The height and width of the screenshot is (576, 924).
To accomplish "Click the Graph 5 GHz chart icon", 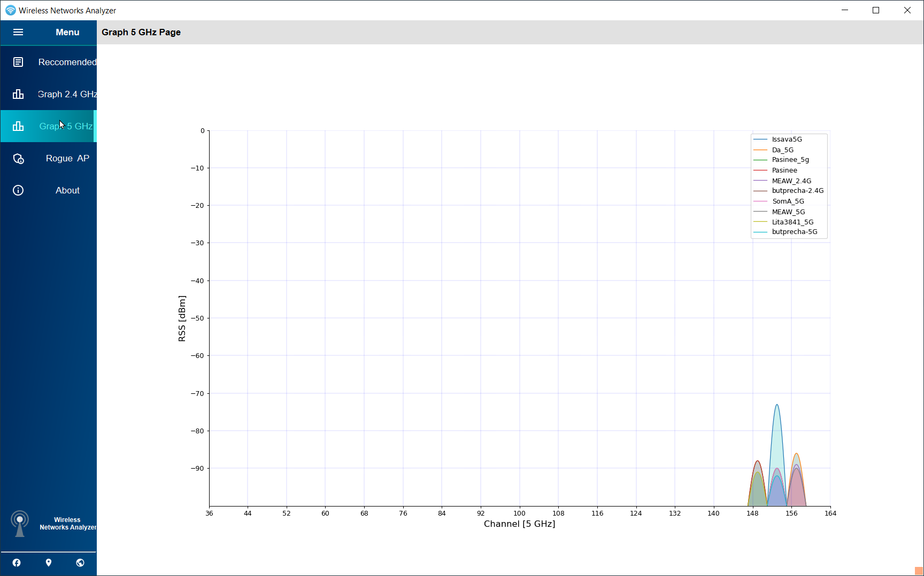I will (18, 126).
